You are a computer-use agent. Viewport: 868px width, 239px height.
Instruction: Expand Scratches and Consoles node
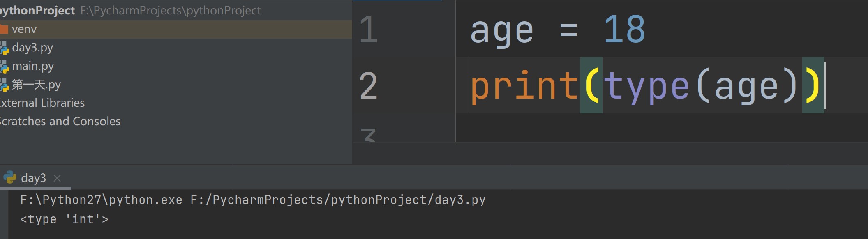[60, 121]
